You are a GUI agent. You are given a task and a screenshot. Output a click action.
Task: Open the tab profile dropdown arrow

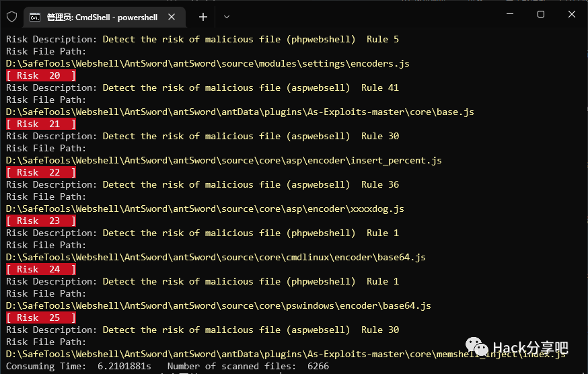[x=227, y=17]
